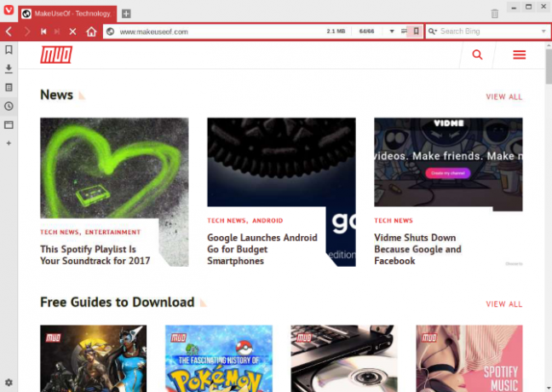Open the Oreo Android Go thumbnail
Image resolution: width=552 pixels, height=392 pixels.
(281, 162)
